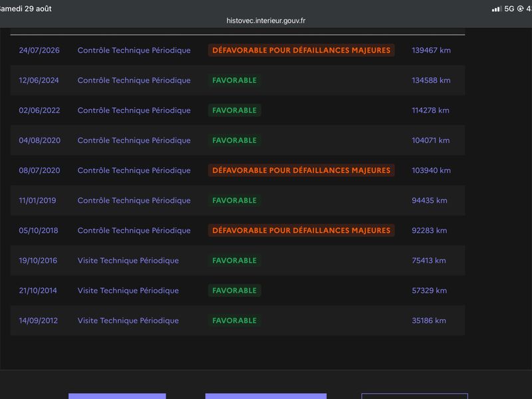Select the date 02/06/2022

pos(39,110)
